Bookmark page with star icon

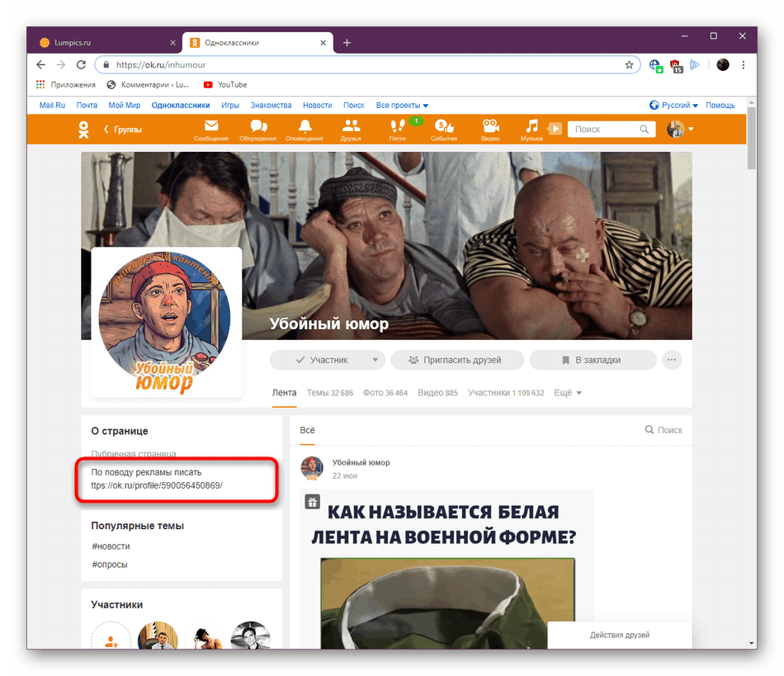[629, 64]
